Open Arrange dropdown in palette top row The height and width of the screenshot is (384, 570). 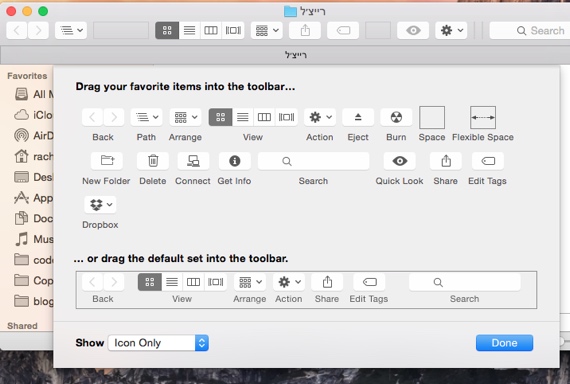pos(185,117)
